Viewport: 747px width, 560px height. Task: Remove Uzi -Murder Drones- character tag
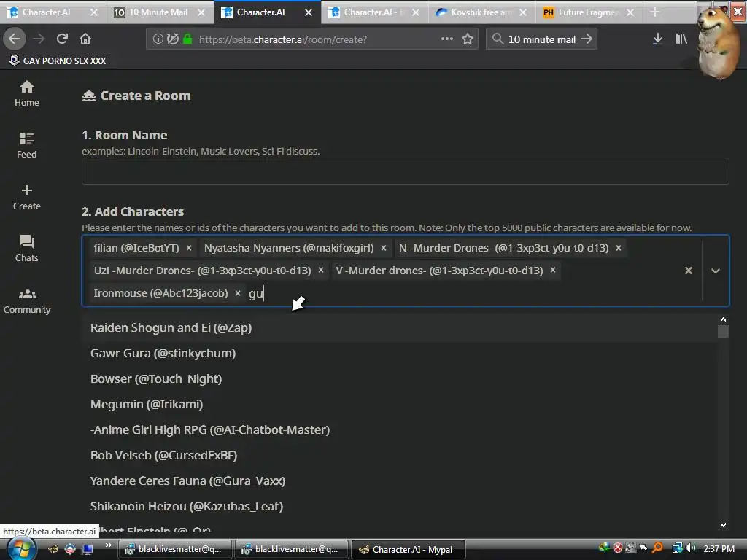click(x=321, y=271)
